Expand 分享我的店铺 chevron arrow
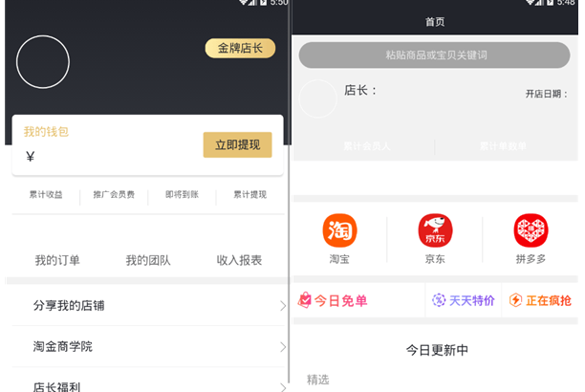585x392 pixels. (282, 306)
